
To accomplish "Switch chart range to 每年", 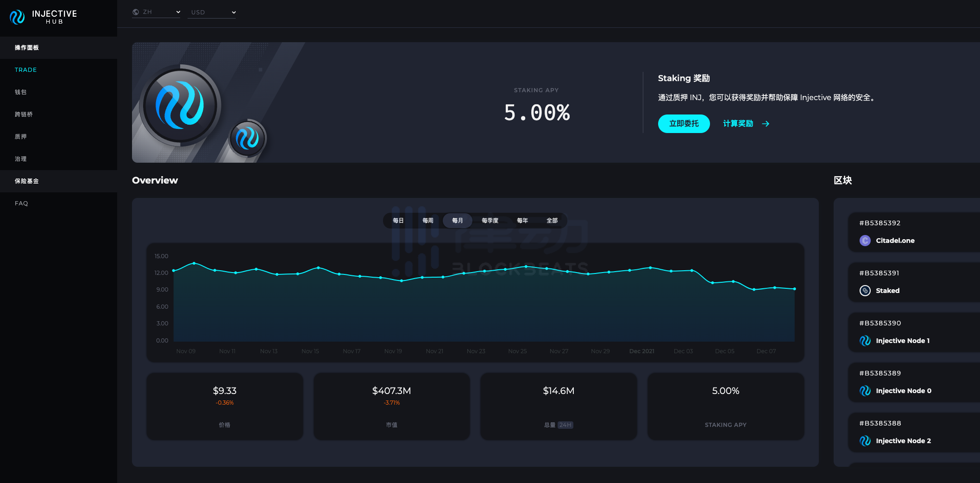I will point(522,221).
